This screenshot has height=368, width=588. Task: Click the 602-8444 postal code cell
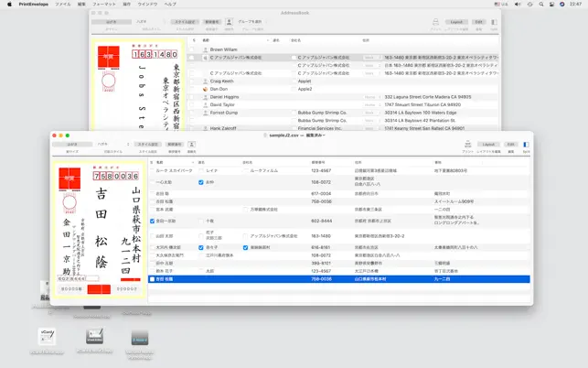coord(321,222)
